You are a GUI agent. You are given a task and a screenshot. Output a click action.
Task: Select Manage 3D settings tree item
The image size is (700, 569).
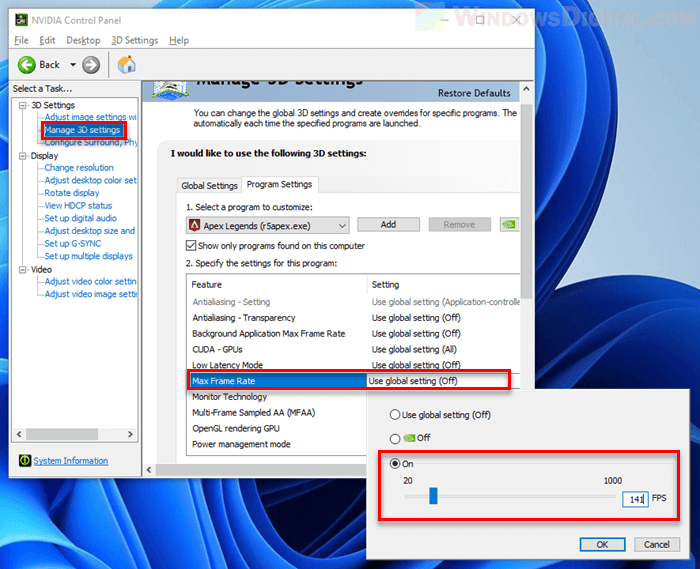[83, 130]
